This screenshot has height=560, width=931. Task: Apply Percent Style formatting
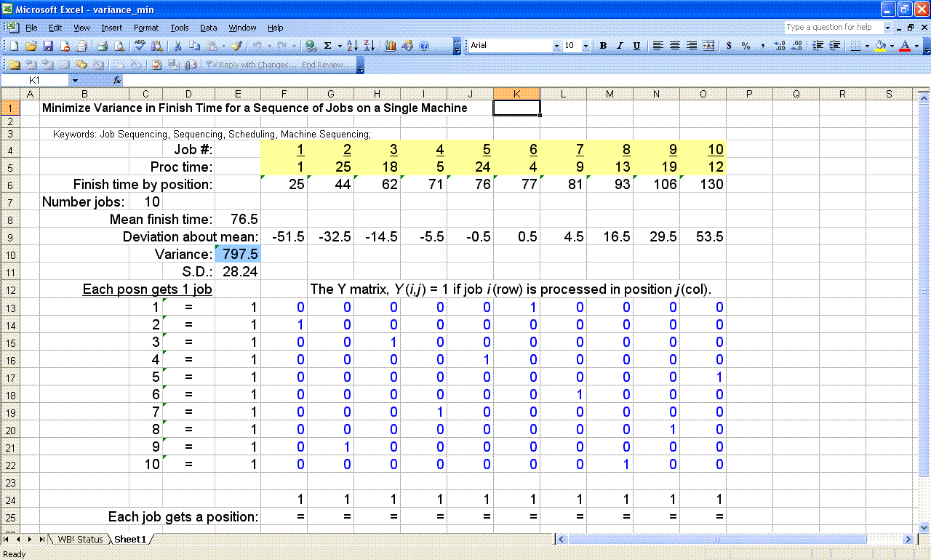[x=746, y=46]
